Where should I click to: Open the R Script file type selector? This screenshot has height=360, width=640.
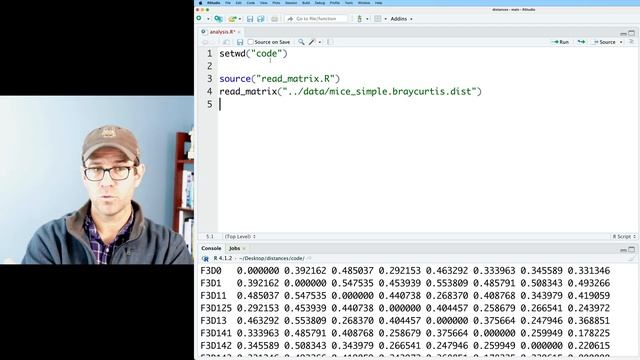click(624, 236)
